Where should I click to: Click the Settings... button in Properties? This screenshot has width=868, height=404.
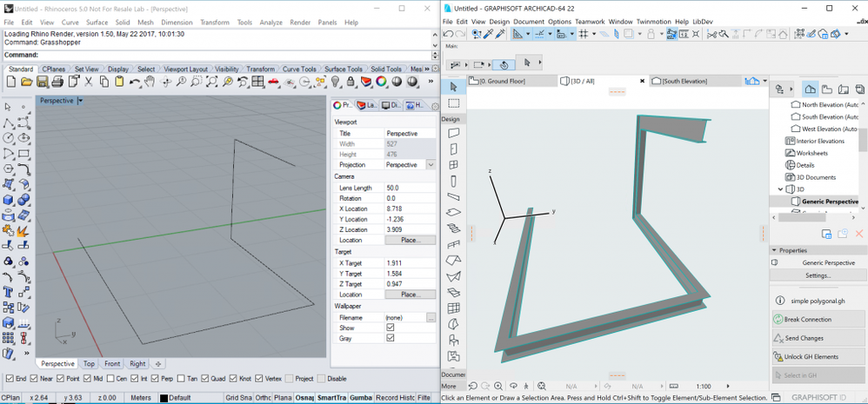pos(818,275)
